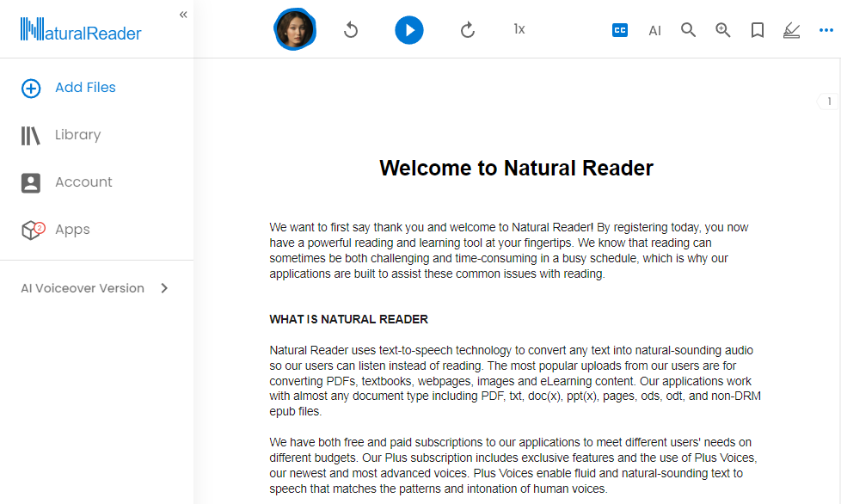This screenshot has width=841, height=504.
Task: Click the Account person icon
Action: click(31, 183)
